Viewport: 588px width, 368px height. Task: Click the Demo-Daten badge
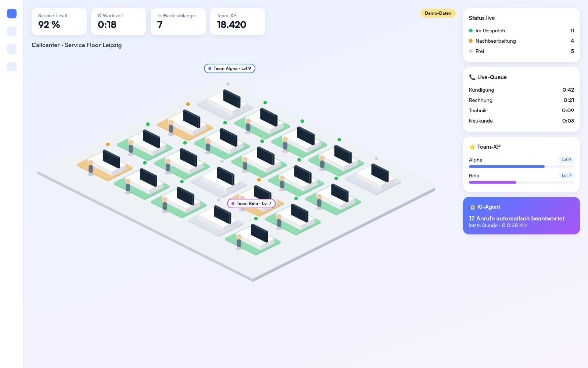(438, 13)
